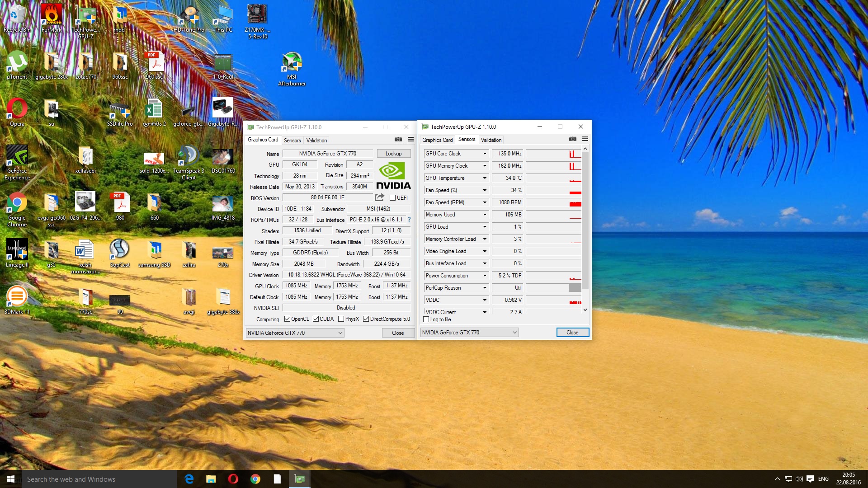Screen dimensions: 868x488
Task: Switch to Sensors tab in left GPU-Z window
Action: (292, 141)
